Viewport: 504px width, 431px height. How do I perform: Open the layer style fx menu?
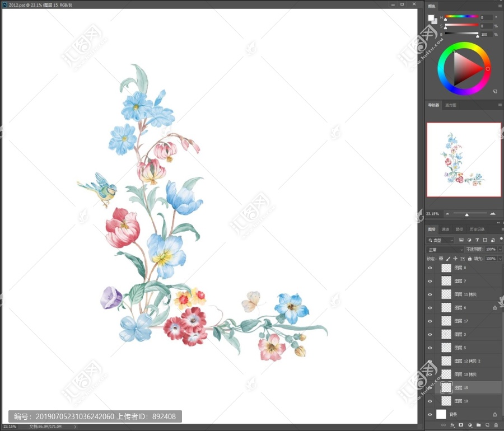[x=452, y=425]
